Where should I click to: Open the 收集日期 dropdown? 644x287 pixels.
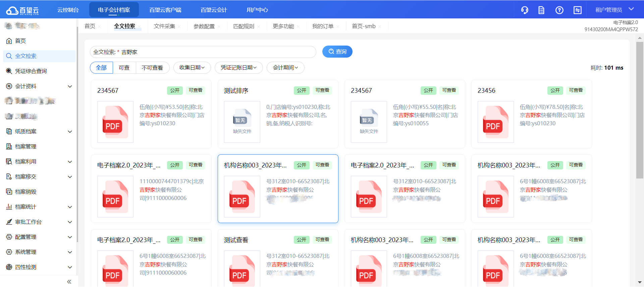tap(192, 68)
